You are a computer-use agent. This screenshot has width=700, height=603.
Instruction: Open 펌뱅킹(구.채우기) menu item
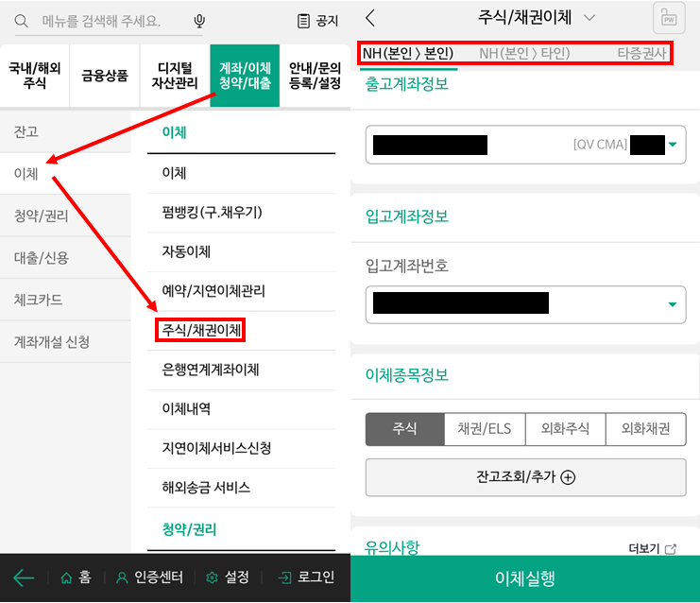click(x=241, y=212)
